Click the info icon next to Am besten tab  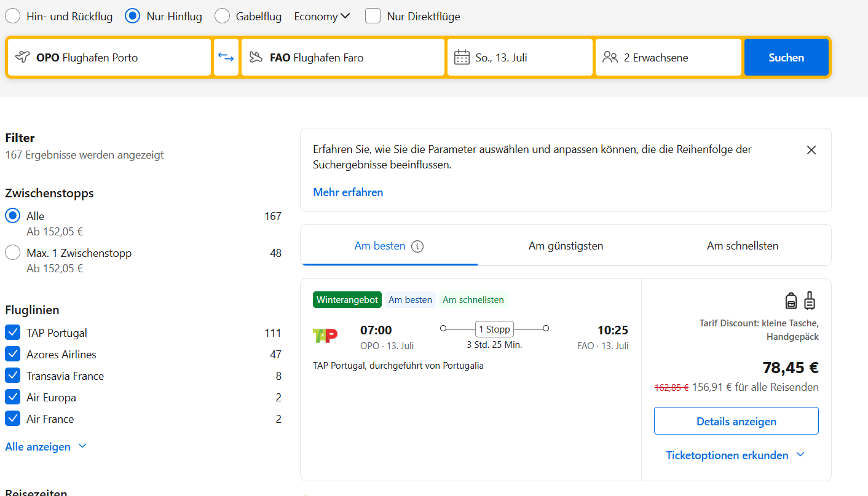(417, 246)
